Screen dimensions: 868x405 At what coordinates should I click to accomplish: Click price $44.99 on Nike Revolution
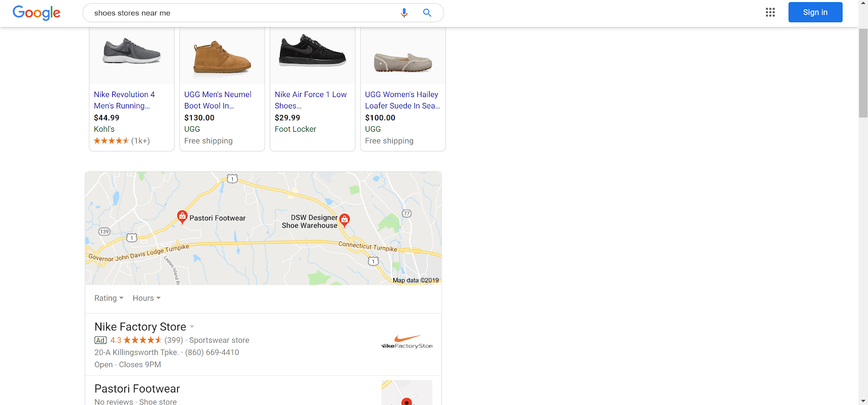(x=106, y=118)
